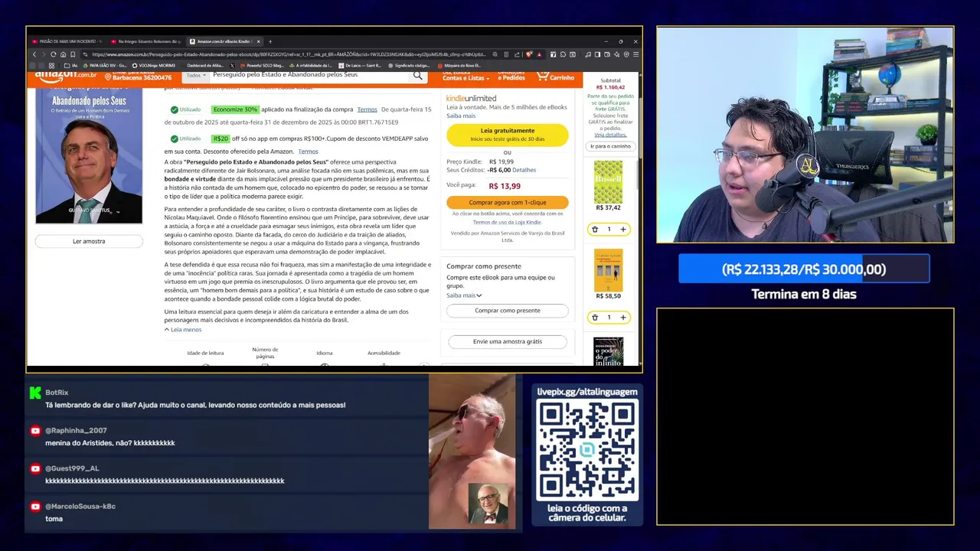980x551 pixels.
Task: Click the Comprar como presente button
Action: (508, 311)
